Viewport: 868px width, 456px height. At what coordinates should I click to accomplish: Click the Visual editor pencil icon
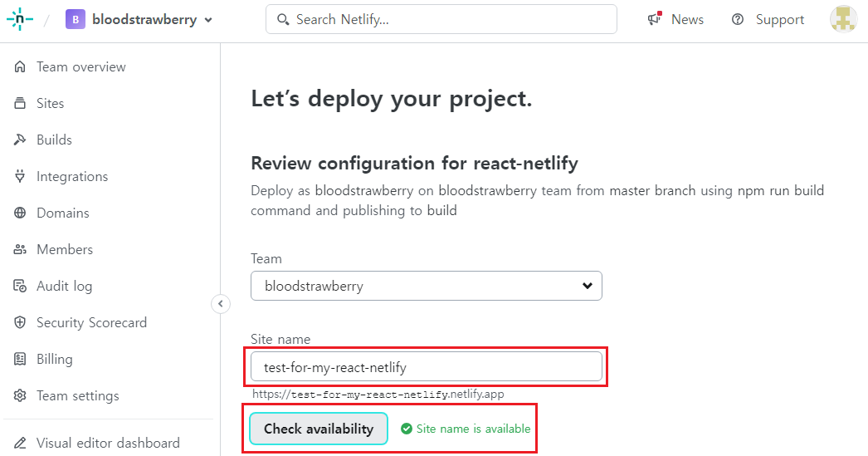pyautogui.click(x=20, y=443)
